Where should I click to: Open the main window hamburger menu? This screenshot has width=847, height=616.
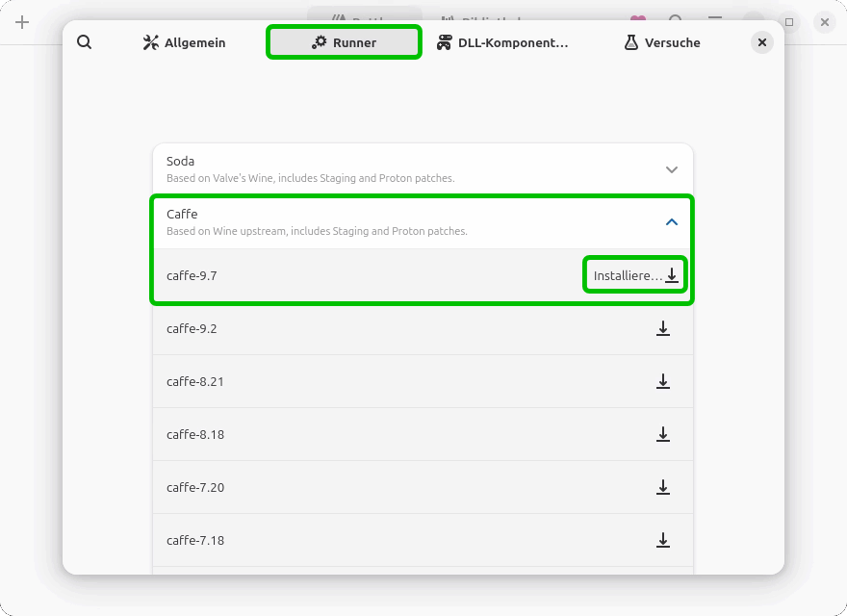715,20
